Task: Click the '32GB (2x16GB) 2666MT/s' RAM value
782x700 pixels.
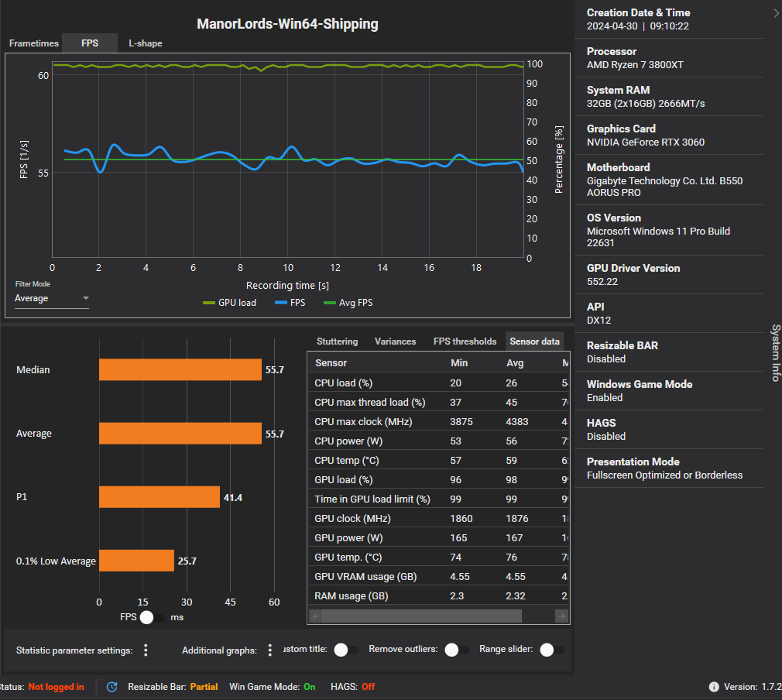Action: tap(646, 104)
